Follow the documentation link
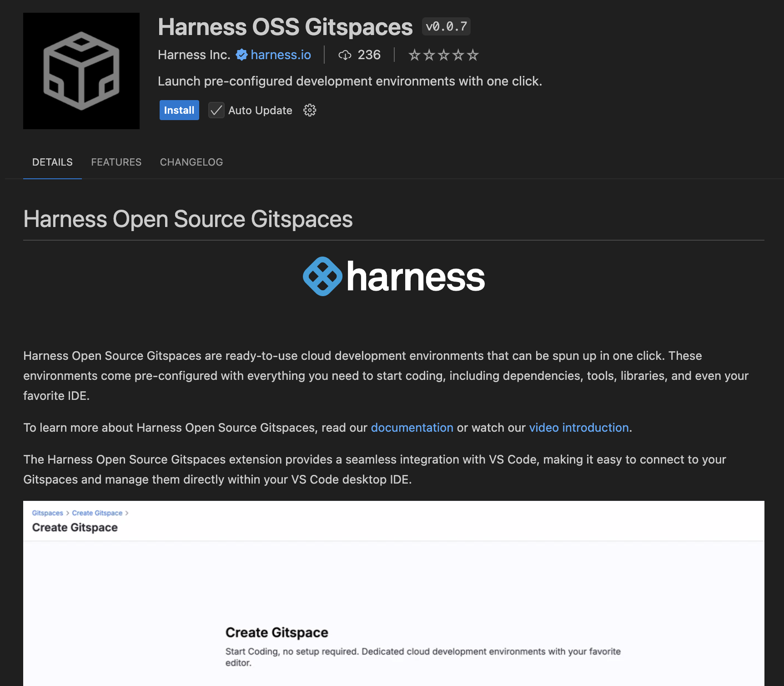 (412, 428)
